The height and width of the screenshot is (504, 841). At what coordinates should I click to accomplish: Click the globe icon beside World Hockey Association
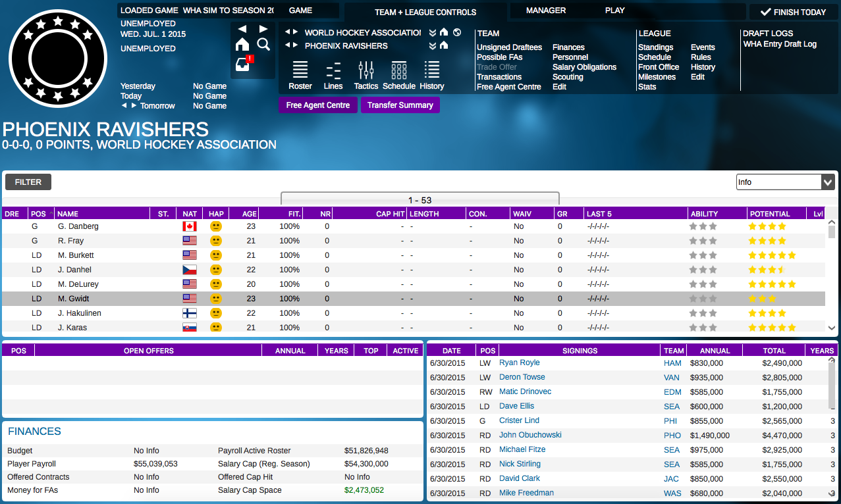pyautogui.click(x=457, y=32)
